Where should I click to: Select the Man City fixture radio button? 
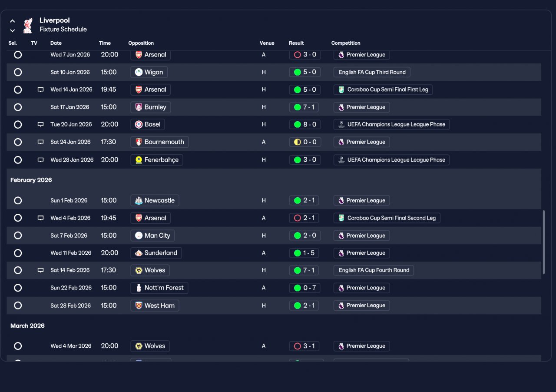(x=18, y=235)
